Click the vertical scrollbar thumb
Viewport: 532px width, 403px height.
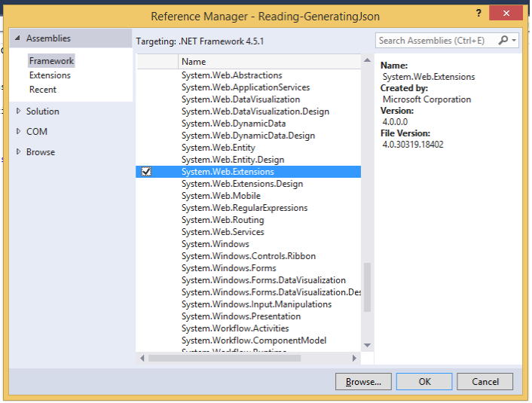367,286
